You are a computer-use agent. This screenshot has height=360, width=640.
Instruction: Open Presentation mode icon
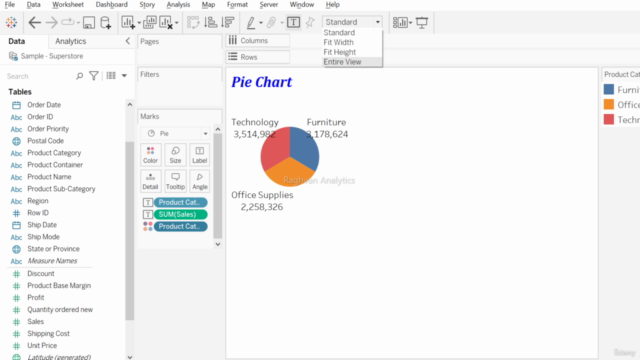422,22
